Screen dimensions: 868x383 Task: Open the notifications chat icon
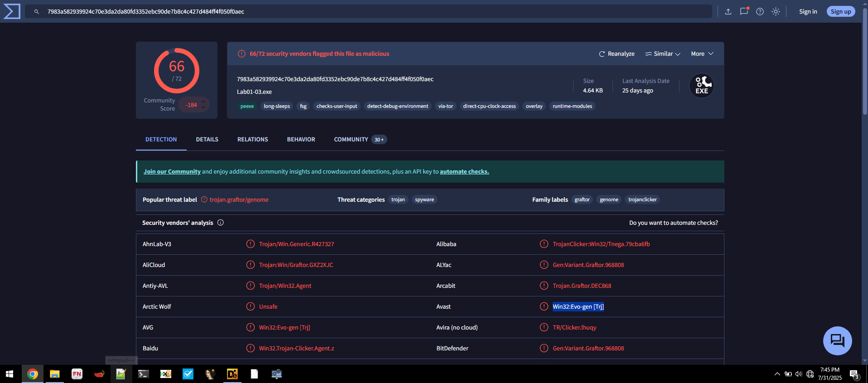tap(744, 11)
